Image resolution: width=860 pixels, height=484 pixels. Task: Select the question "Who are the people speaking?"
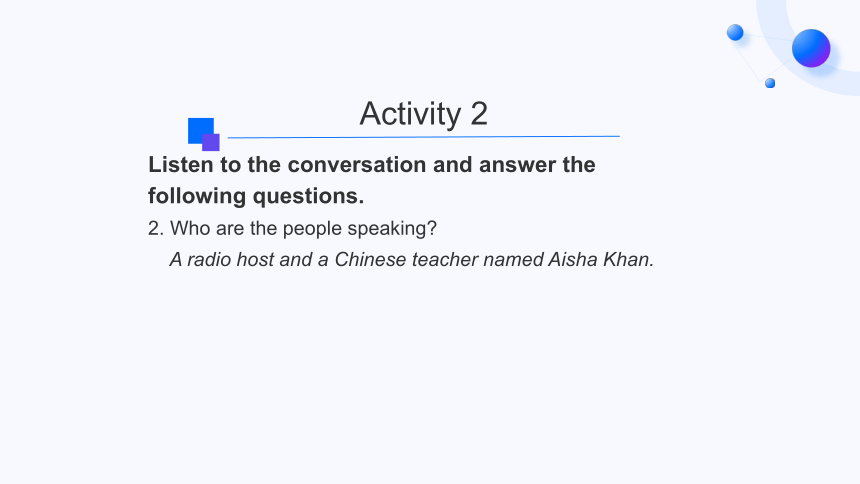pos(303,228)
